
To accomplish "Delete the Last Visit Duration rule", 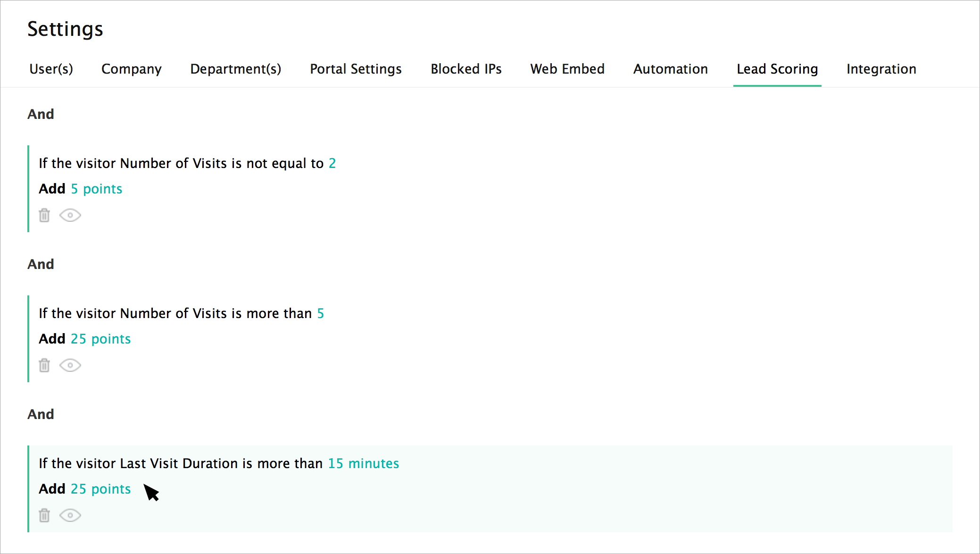I will [x=44, y=515].
